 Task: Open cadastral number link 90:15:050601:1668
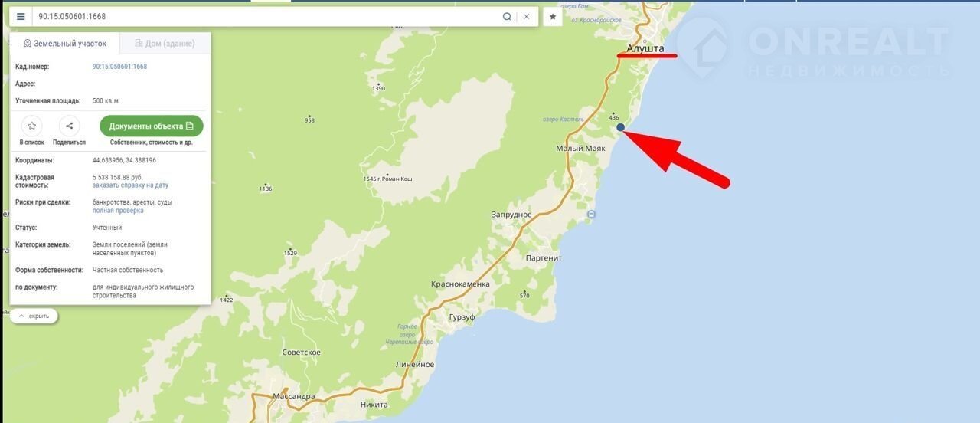pyautogui.click(x=119, y=67)
